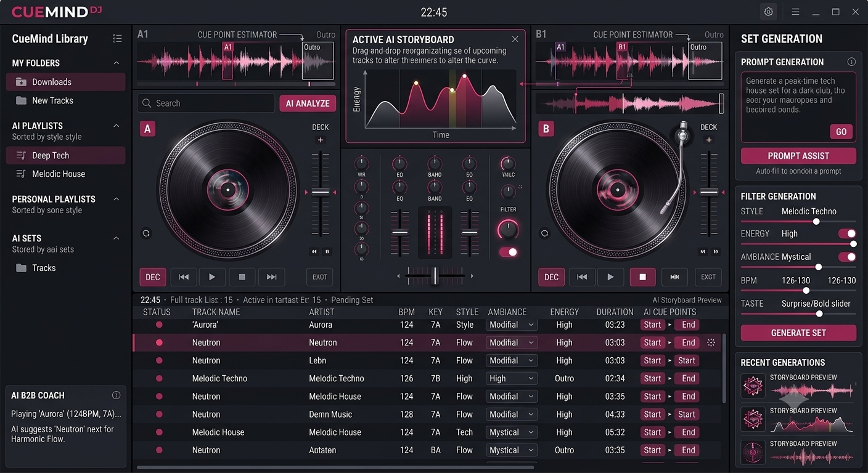Click the Deep Tech playlist icon
Viewport: 868px width, 473px height.
tap(21, 156)
